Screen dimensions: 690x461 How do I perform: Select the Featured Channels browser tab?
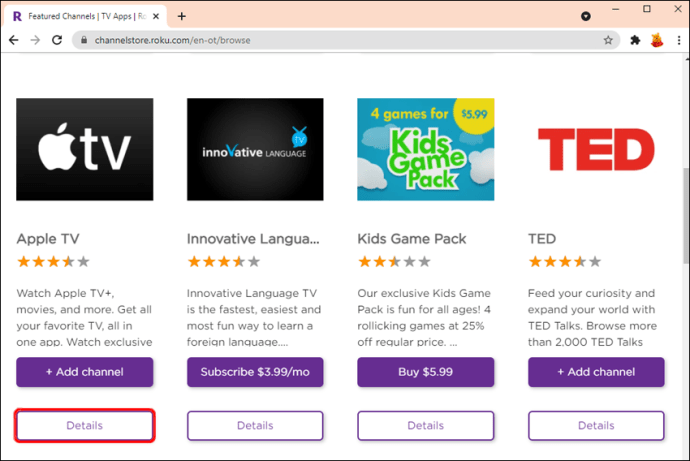82,16
